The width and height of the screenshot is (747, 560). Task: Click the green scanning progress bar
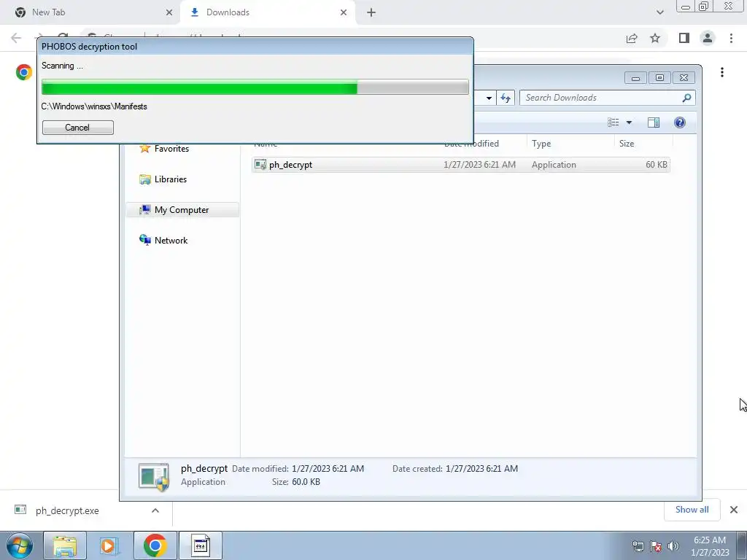pos(255,87)
